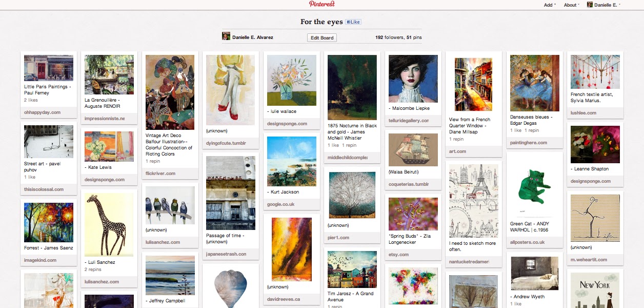Visit impressionniste.ne source link
644x308 pixels.
105,119
